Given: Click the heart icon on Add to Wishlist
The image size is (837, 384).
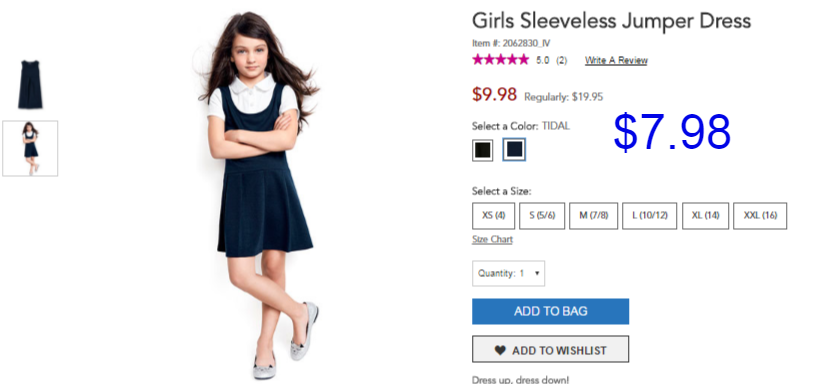Looking at the screenshot, I should [x=500, y=350].
